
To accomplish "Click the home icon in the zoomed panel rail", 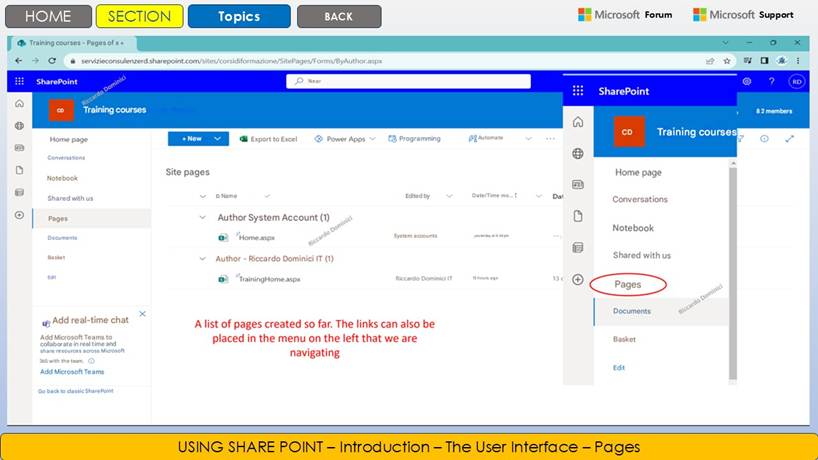I will pos(578,122).
